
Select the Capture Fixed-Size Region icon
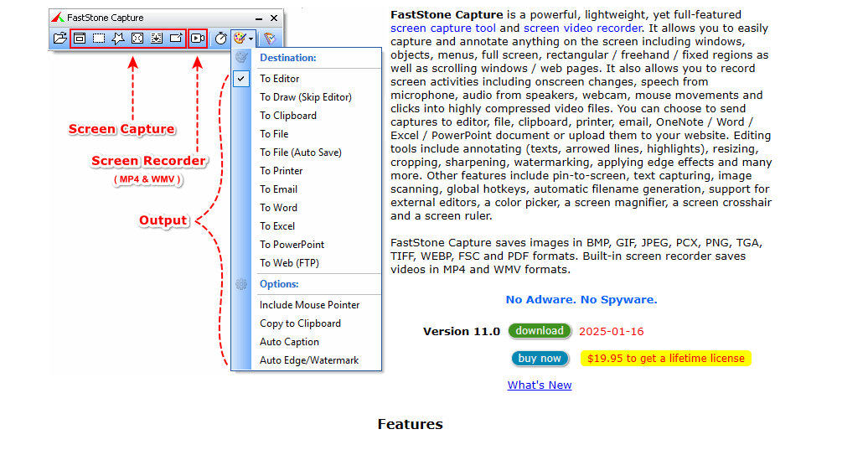tap(176, 39)
